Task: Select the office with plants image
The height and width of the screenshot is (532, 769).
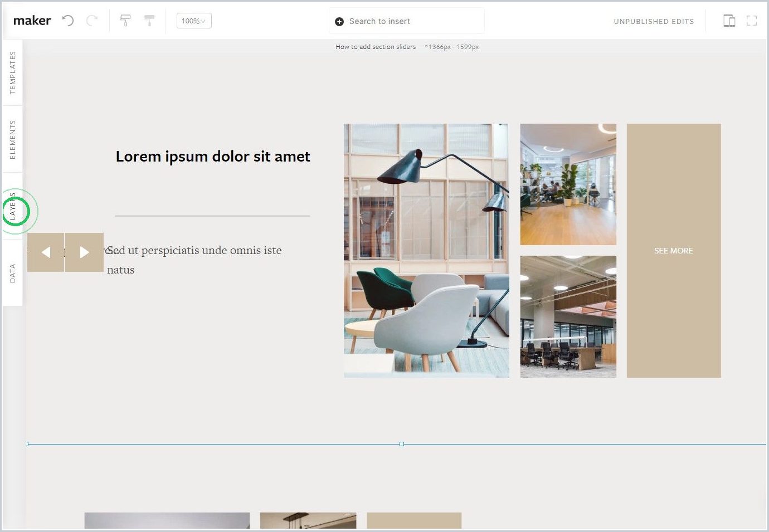Action: pos(568,184)
